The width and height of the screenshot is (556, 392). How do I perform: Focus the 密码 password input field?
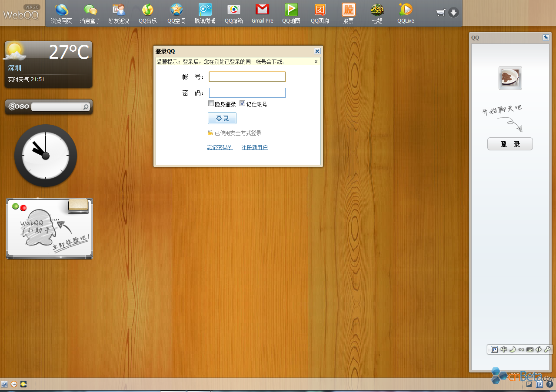[x=247, y=93]
